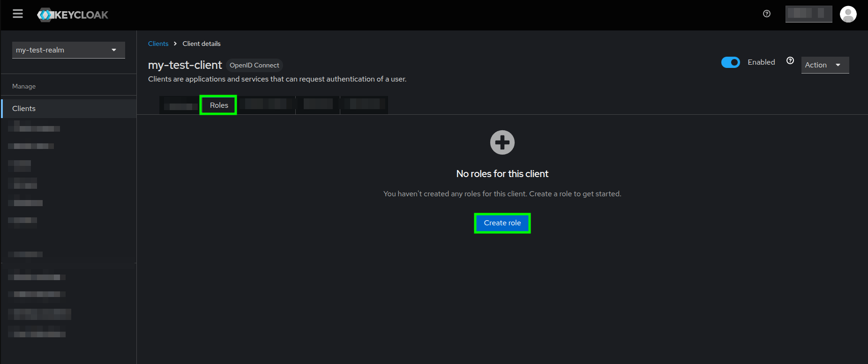Click the large plus circle icon
Viewport: 868px width, 364px height.
tap(502, 142)
